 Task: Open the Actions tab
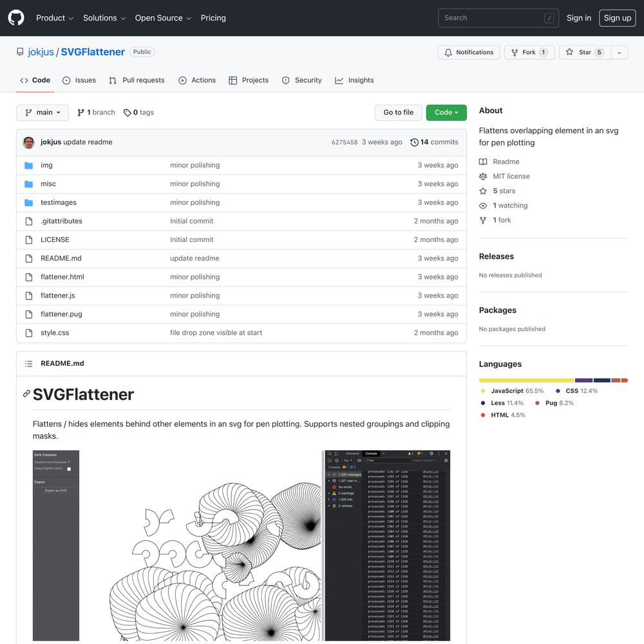tap(197, 80)
